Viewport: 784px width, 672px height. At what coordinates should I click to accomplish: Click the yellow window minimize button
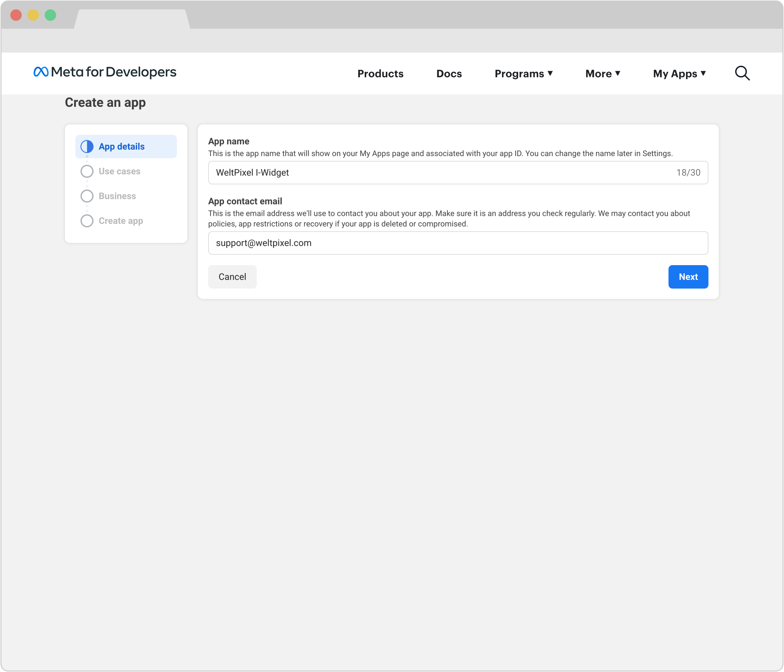pos(33,15)
